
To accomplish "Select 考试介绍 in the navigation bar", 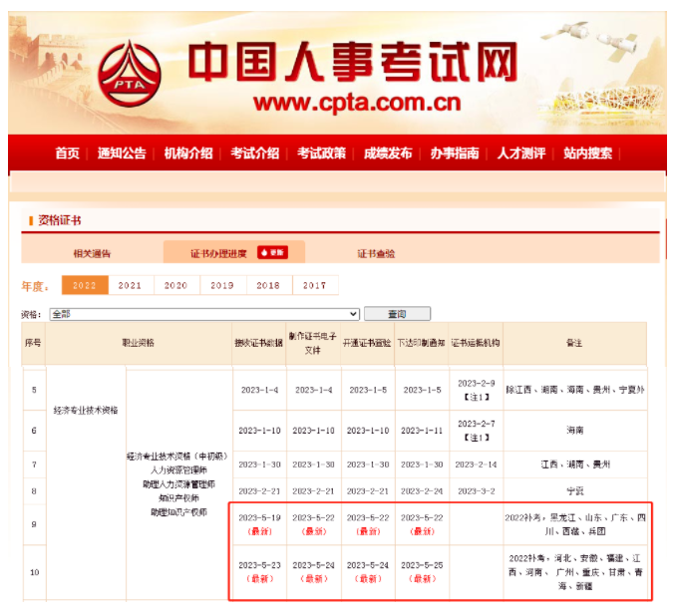I will tap(254, 153).
